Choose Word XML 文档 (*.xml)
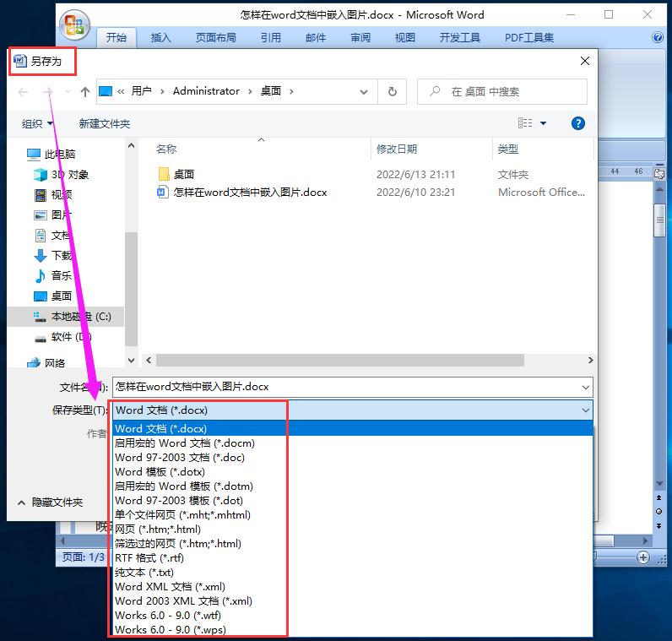The image size is (672, 641). point(353,587)
